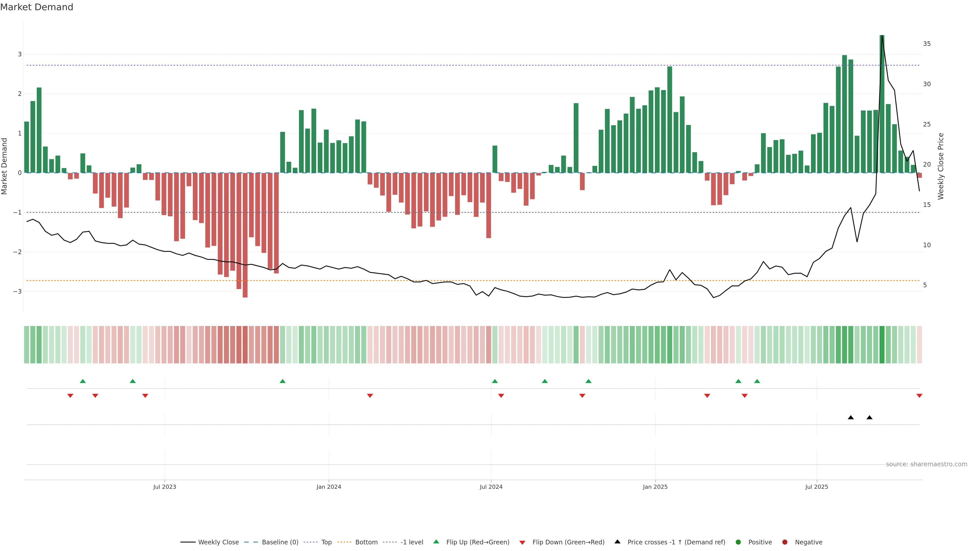Click the source: sharemaestro.com text
Viewport: 980px width, 551px height.
(x=926, y=464)
